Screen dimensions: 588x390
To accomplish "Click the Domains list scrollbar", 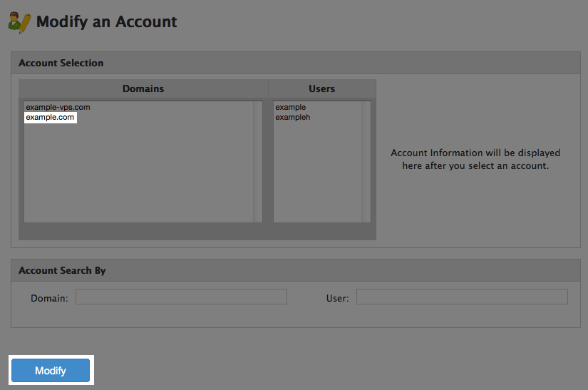I will (x=257, y=162).
